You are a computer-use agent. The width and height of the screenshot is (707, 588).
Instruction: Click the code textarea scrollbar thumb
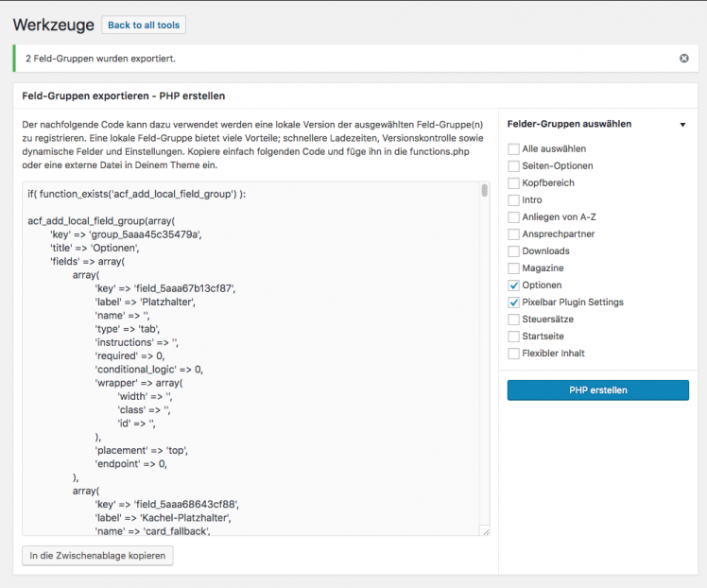[x=484, y=190]
